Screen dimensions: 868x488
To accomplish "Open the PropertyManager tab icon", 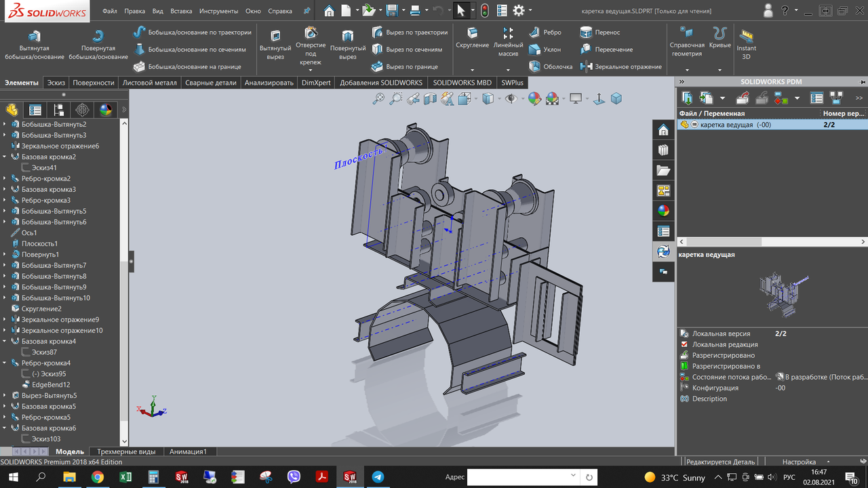I will click(35, 110).
